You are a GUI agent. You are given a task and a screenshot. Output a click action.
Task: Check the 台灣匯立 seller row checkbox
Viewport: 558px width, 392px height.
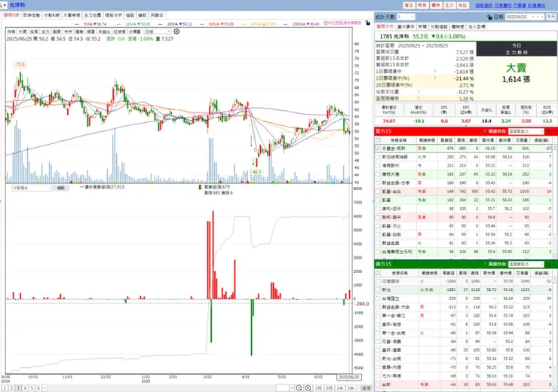(x=378, y=299)
